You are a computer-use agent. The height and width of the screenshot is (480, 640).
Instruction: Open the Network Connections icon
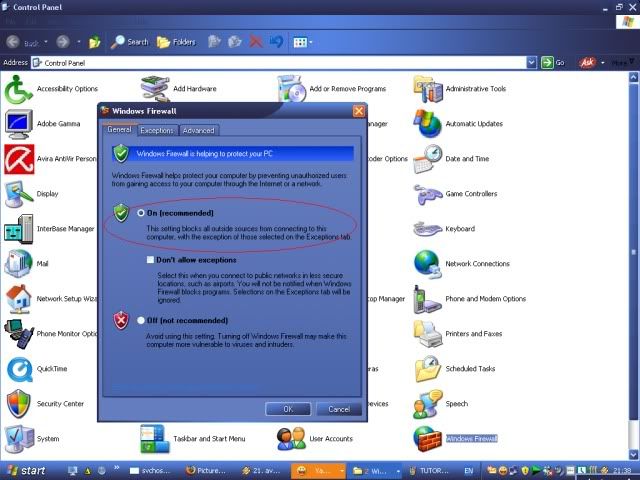coord(428,264)
